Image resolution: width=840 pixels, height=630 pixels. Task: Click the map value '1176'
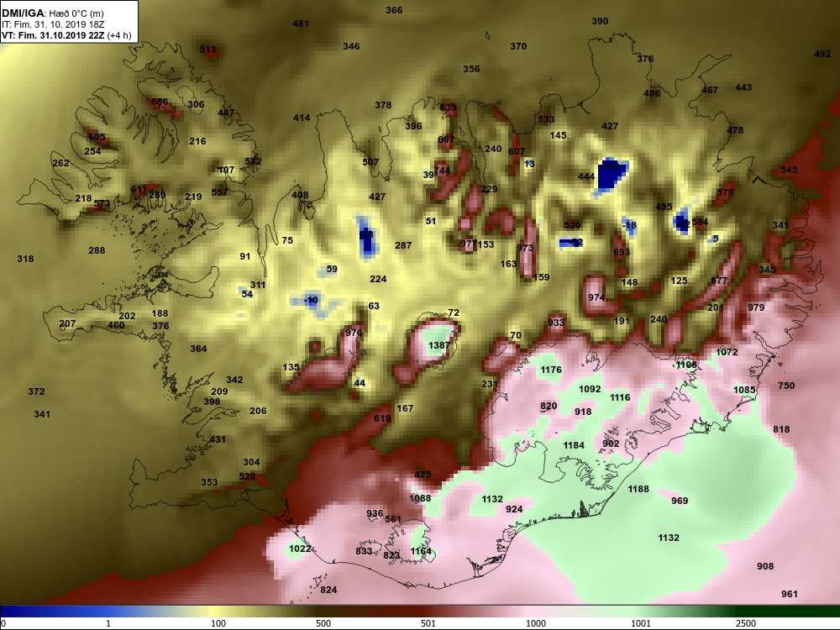point(551,370)
